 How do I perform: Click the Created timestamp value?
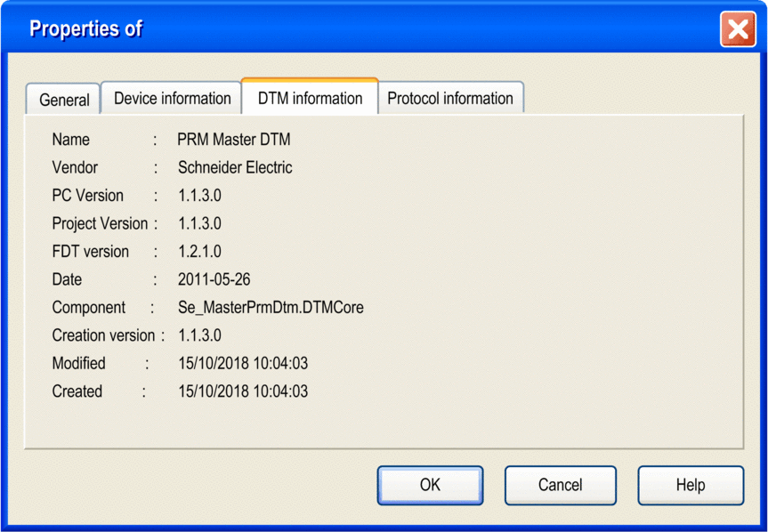tap(243, 391)
